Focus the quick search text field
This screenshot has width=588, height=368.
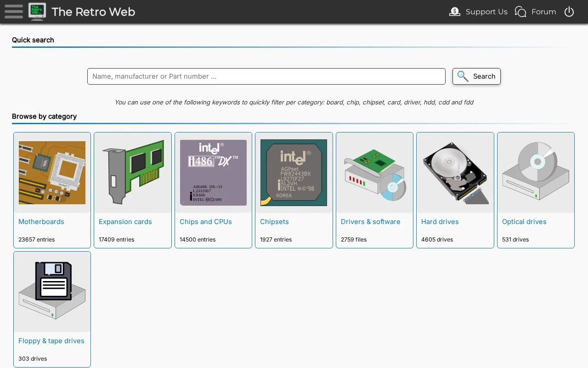tap(266, 76)
